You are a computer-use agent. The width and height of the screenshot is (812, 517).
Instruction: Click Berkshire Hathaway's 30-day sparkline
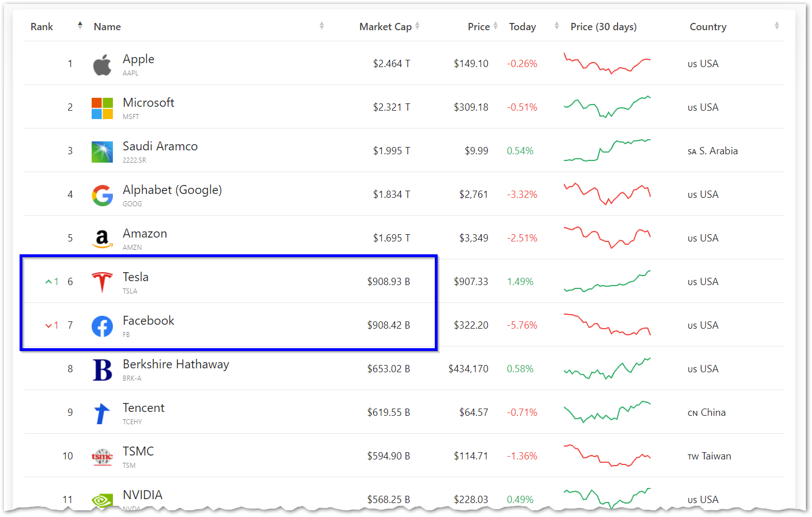(607, 368)
